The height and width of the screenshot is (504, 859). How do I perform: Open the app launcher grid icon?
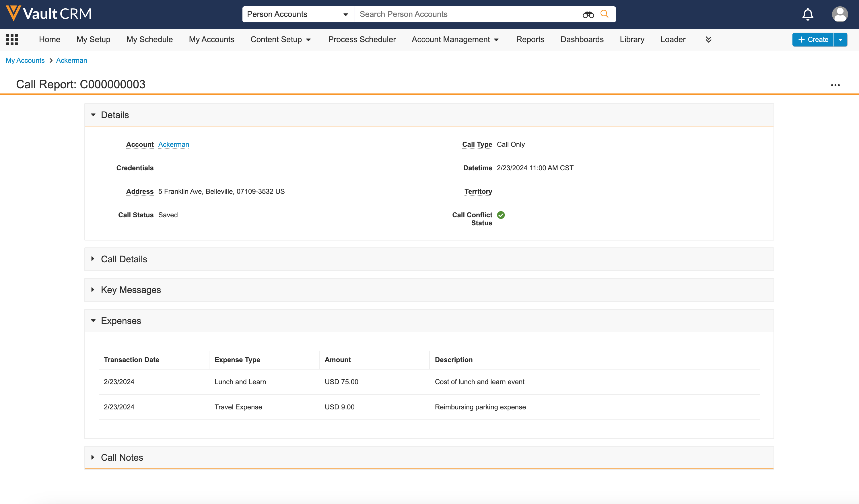click(12, 40)
